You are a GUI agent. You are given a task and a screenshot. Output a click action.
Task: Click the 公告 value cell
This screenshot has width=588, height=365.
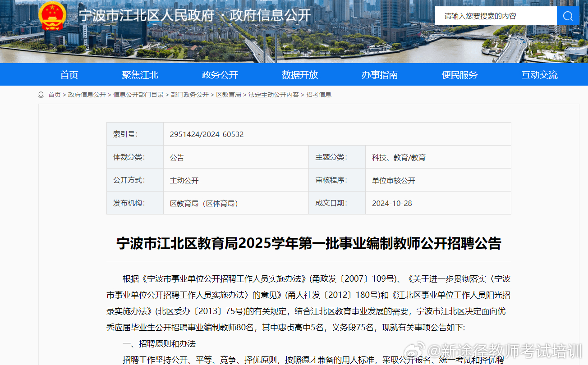click(236, 157)
